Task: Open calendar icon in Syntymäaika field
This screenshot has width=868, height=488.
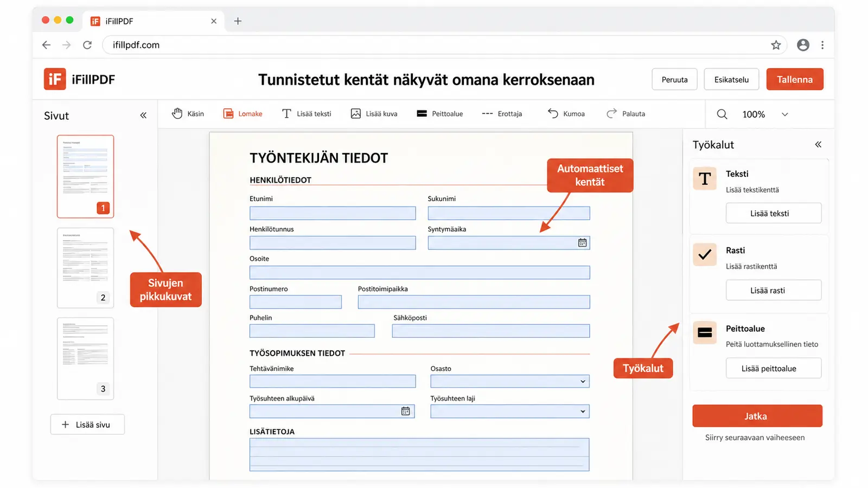Action: click(x=582, y=243)
